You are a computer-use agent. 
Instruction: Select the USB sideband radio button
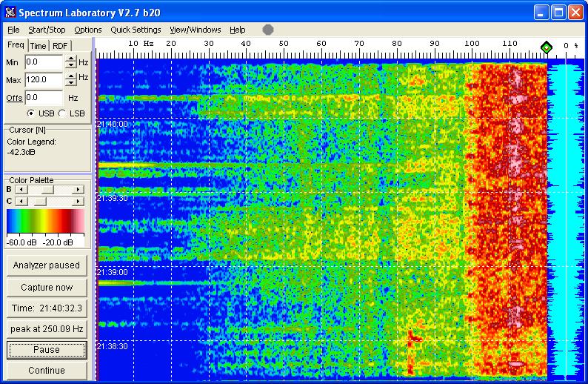(x=30, y=113)
